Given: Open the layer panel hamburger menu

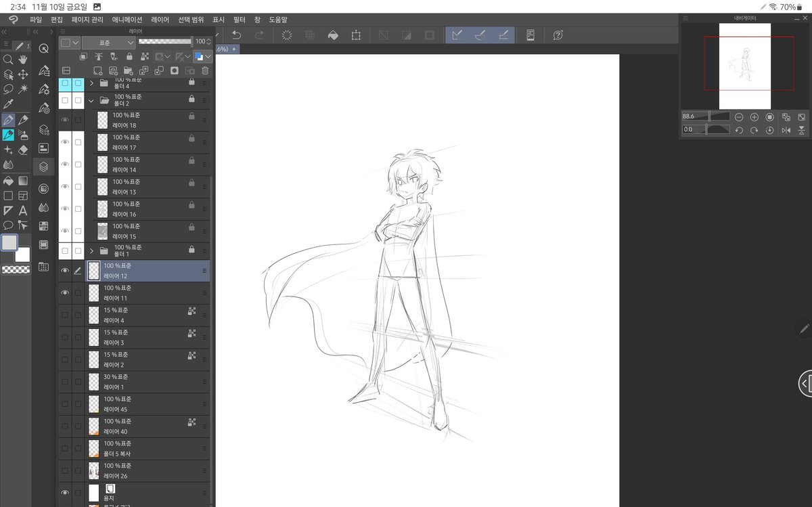Looking at the screenshot, I should tap(63, 30).
